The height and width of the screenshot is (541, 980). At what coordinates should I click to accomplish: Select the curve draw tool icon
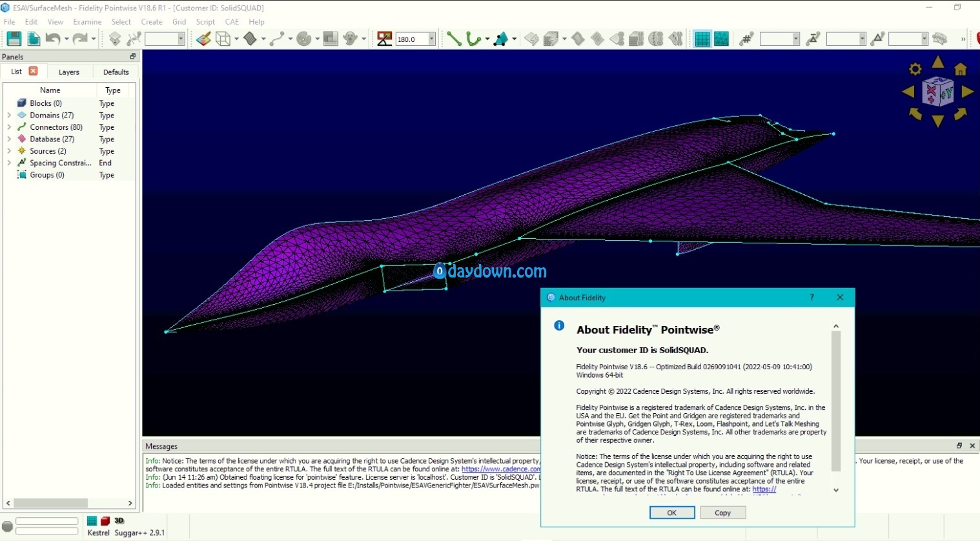pyautogui.click(x=277, y=39)
